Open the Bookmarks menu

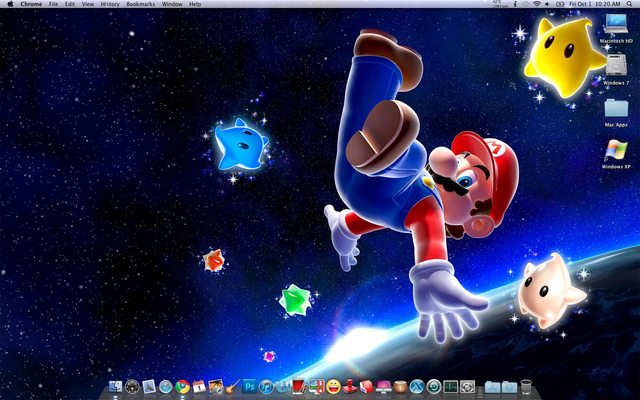coord(141,4)
